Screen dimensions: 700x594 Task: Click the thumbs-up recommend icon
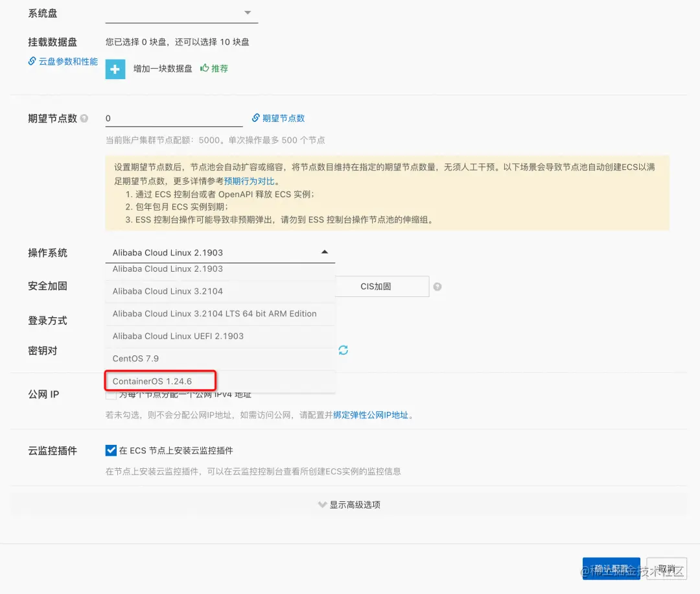point(204,68)
